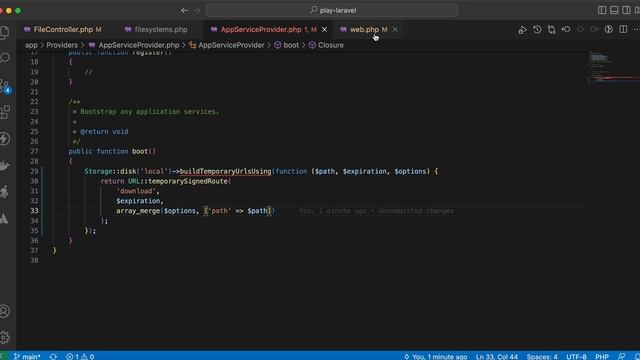Open the Accounts icon in activity bar

[x=5, y=311]
